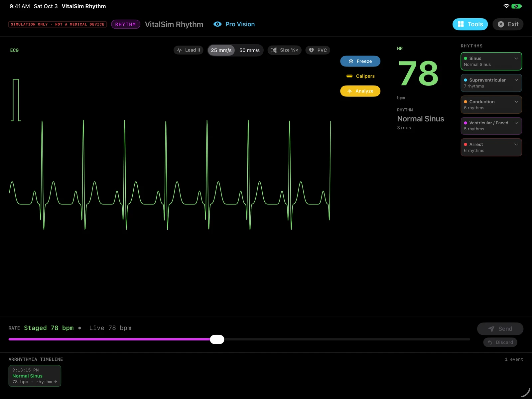Click the Exit button

[x=508, y=24]
